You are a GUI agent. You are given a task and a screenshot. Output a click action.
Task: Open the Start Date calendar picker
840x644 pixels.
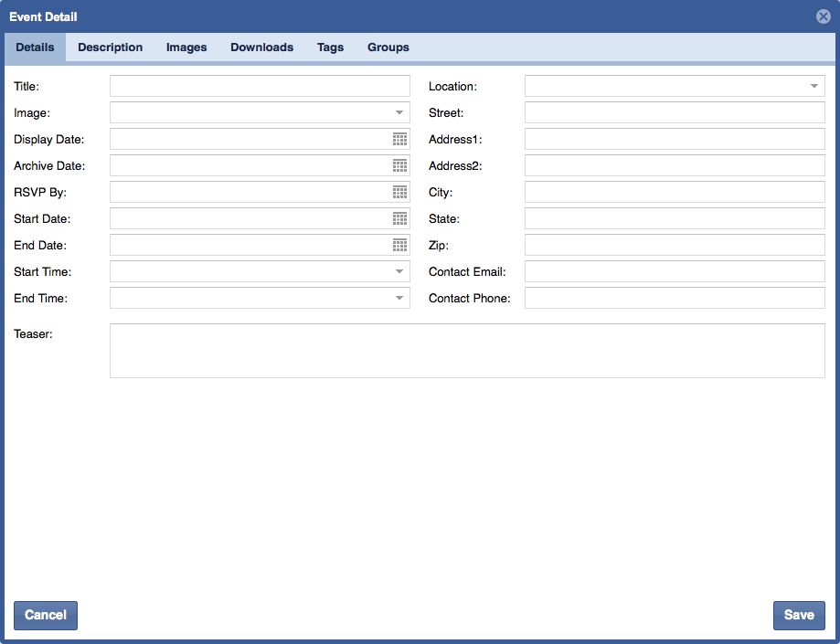pos(399,218)
